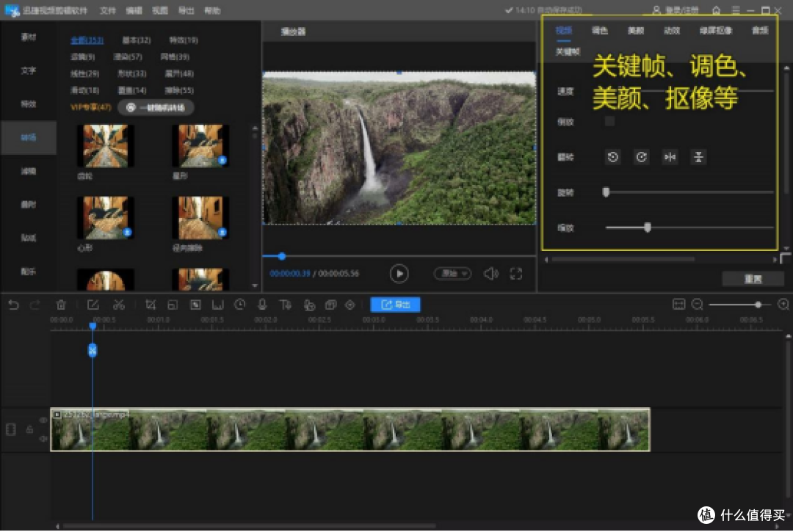Image resolution: width=793 pixels, height=532 pixels.
Task: Tick the 倒放 reverse playback checkbox
Action: point(609,121)
